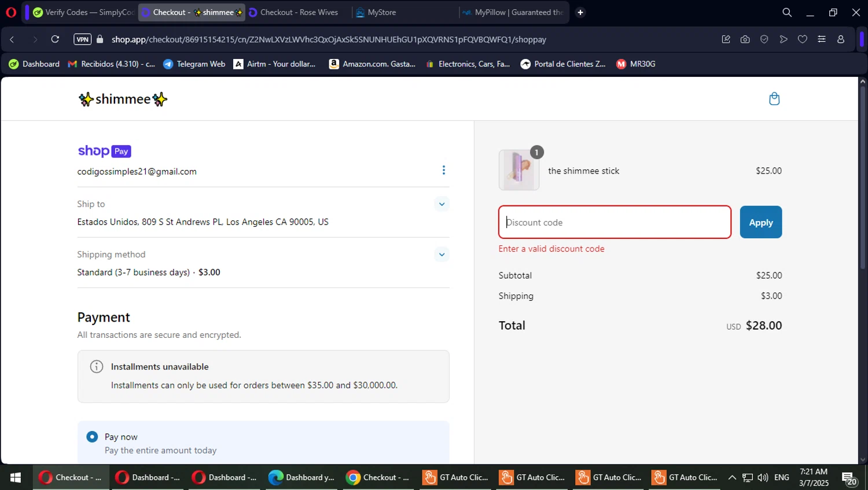
Task: Open Airtm Your dollar bookmark
Action: tap(275, 64)
